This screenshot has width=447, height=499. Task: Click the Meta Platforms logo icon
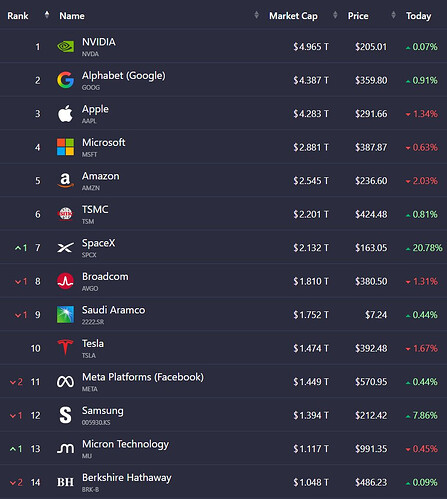click(x=65, y=382)
